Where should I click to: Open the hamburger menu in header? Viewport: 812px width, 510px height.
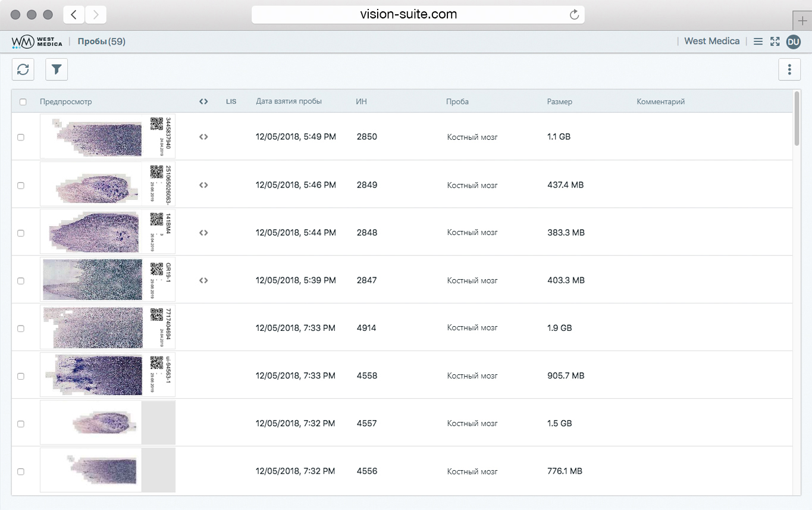click(758, 42)
